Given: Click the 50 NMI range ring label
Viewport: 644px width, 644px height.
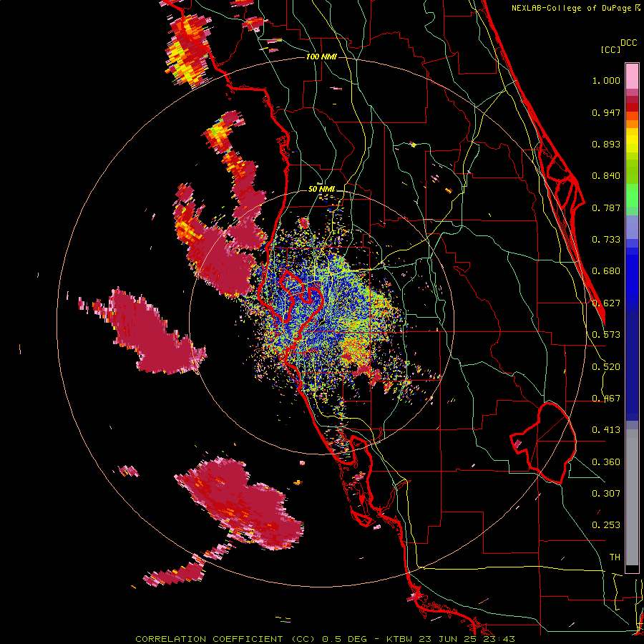Looking at the screenshot, I should tap(321, 190).
